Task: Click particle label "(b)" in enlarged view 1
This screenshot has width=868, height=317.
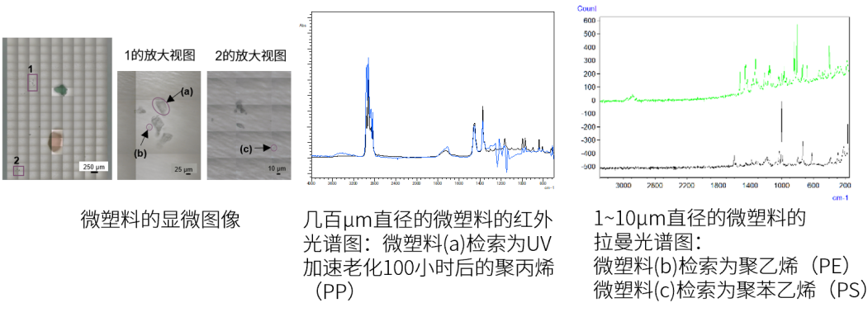Action: point(140,154)
